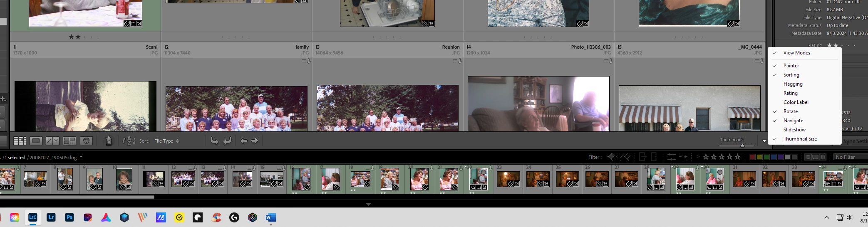Filter by unflagged photos icon
This screenshot has height=227, width=868.
pyautogui.click(x=619, y=157)
